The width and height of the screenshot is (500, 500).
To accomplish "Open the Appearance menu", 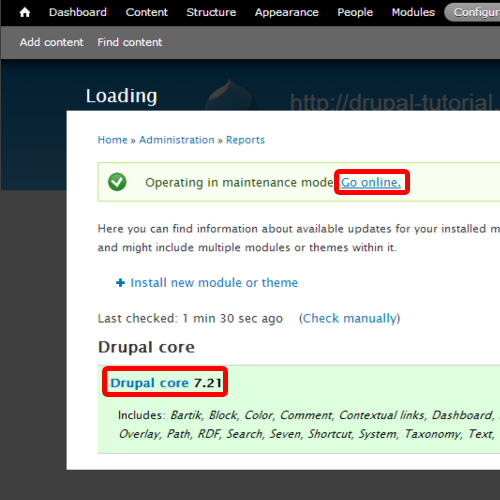I will coord(287,12).
